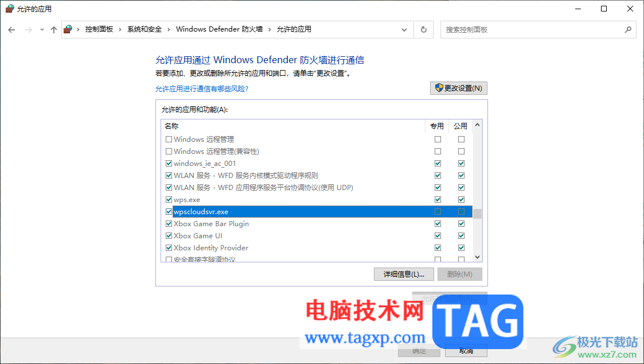
Task: Toggle 公用 checkbox for Xbox Identity Provider
Action: pyautogui.click(x=461, y=248)
